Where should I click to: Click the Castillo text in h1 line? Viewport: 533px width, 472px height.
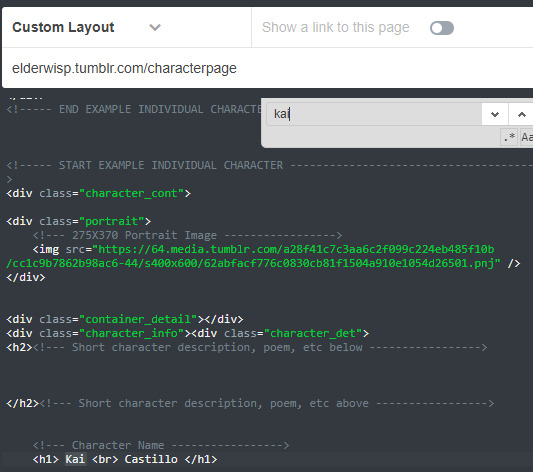point(151,459)
